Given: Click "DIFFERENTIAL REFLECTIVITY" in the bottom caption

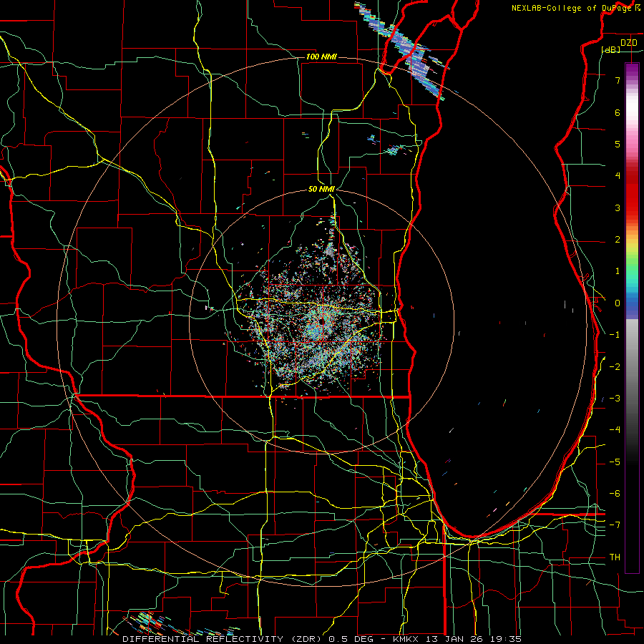Looking at the screenshot, I should coord(203,639).
